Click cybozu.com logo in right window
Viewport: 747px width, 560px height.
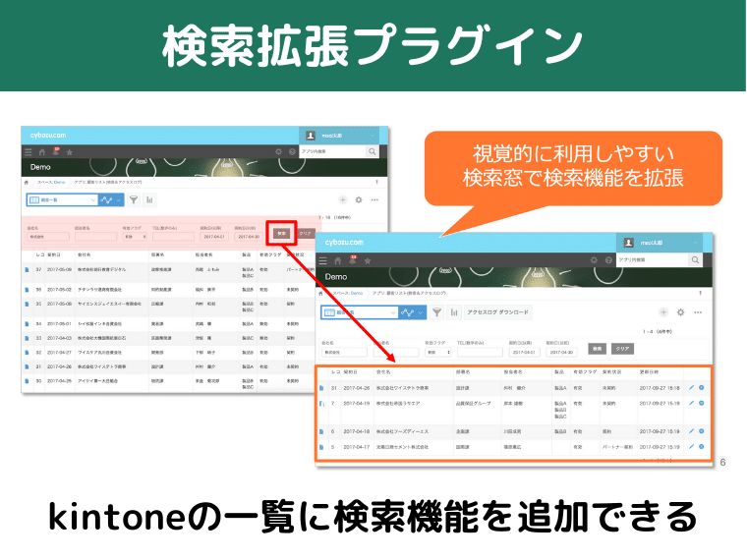(344, 243)
